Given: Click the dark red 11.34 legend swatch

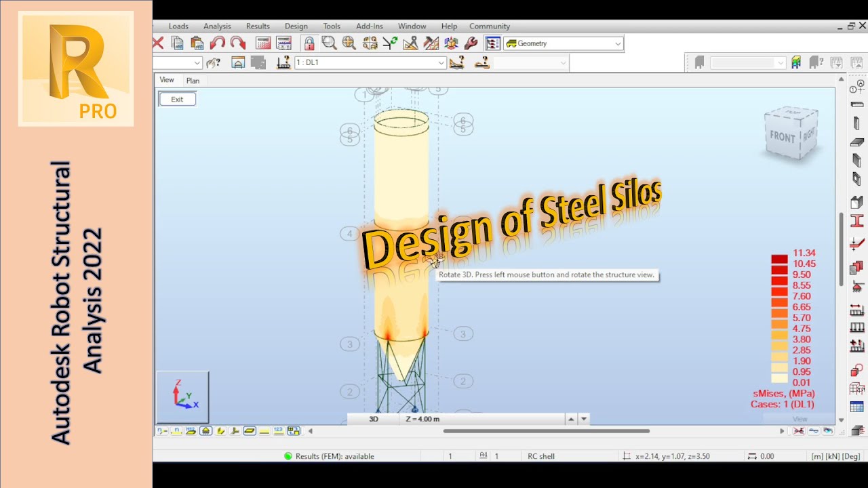Looking at the screenshot, I should point(779,258).
